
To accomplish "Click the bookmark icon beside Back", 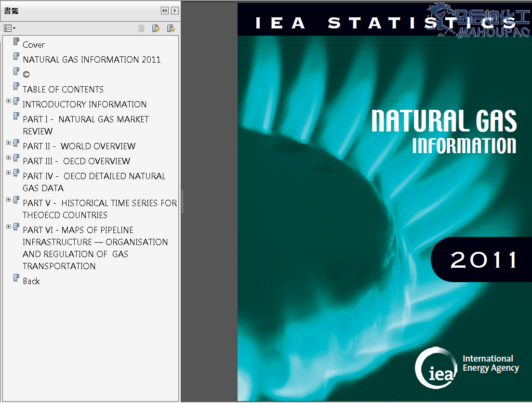I will 16,278.
